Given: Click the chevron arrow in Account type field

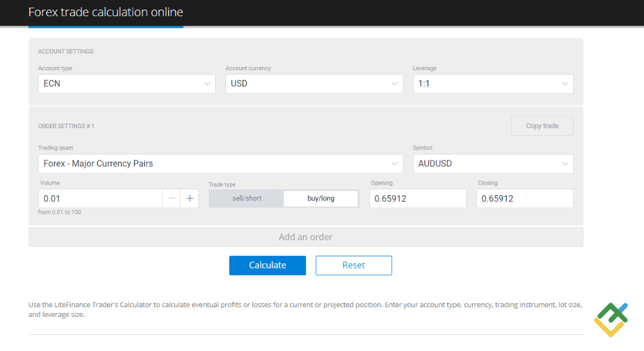Looking at the screenshot, I should (207, 84).
